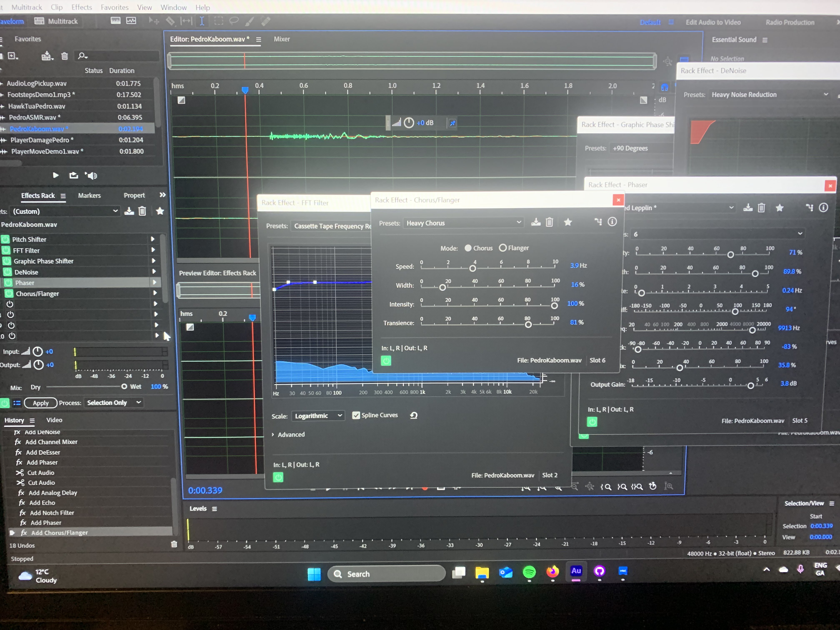Viewport: 840px width, 630px height.
Task: Click the files panel auto-play speaker icon
Action: coord(91,175)
